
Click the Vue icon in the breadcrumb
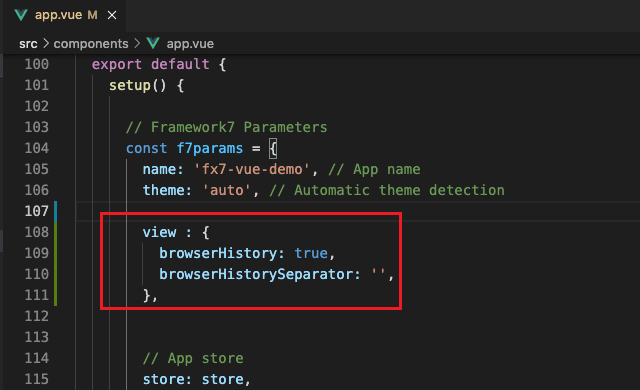153,43
